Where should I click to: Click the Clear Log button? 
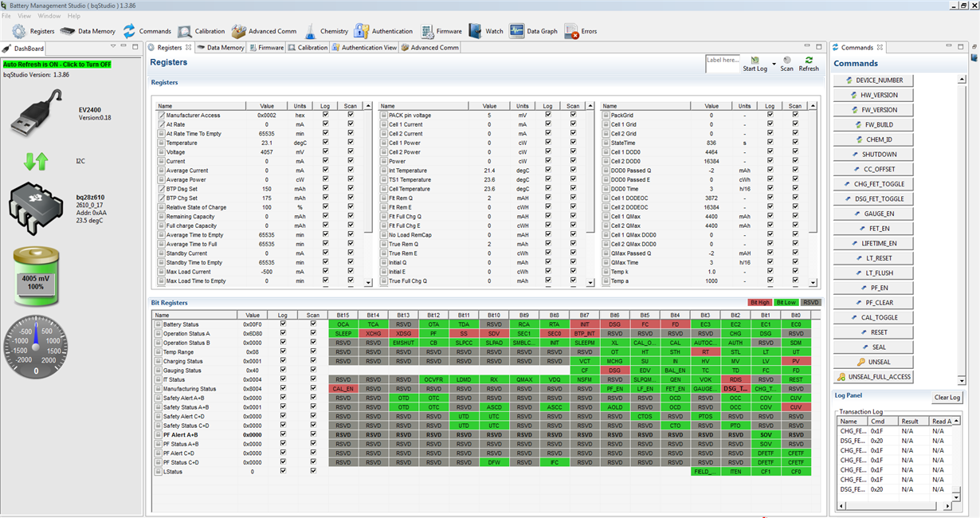click(x=947, y=397)
